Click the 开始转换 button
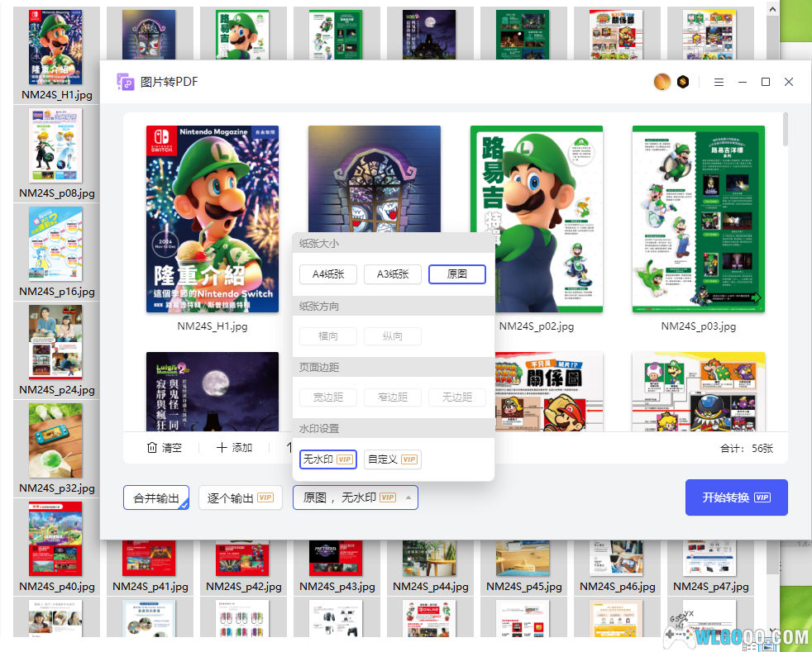 coord(736,497)
